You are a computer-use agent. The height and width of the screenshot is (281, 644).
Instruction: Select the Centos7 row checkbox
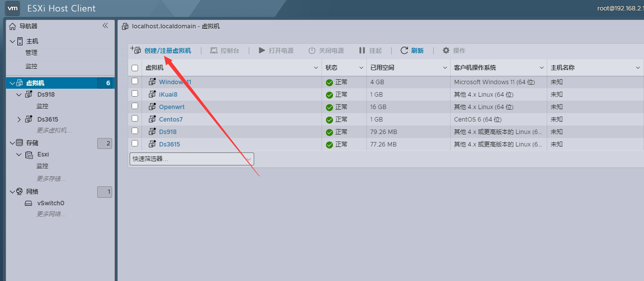tap(135, 119)
